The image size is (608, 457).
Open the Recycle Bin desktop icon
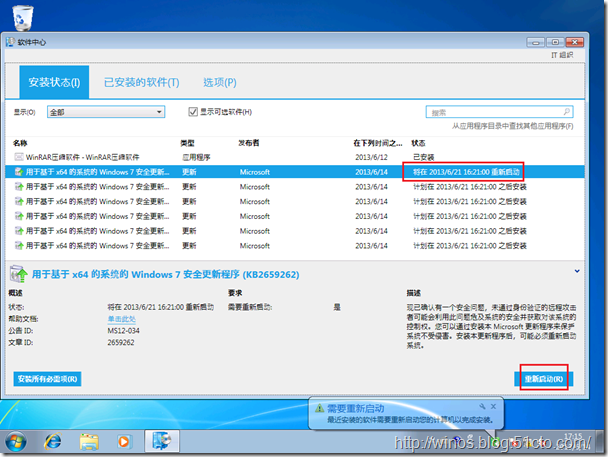pyautogui.click(x=23, y=17)
